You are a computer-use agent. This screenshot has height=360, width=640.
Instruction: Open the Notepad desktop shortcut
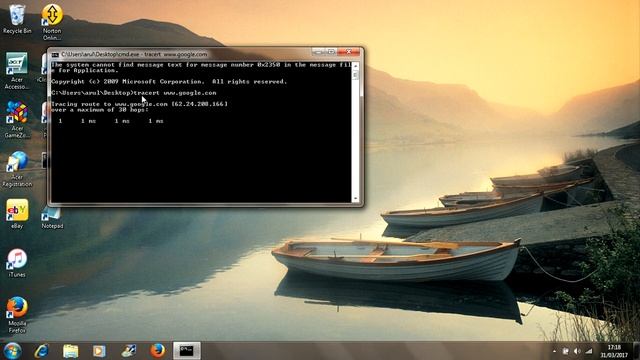[52, 218]
